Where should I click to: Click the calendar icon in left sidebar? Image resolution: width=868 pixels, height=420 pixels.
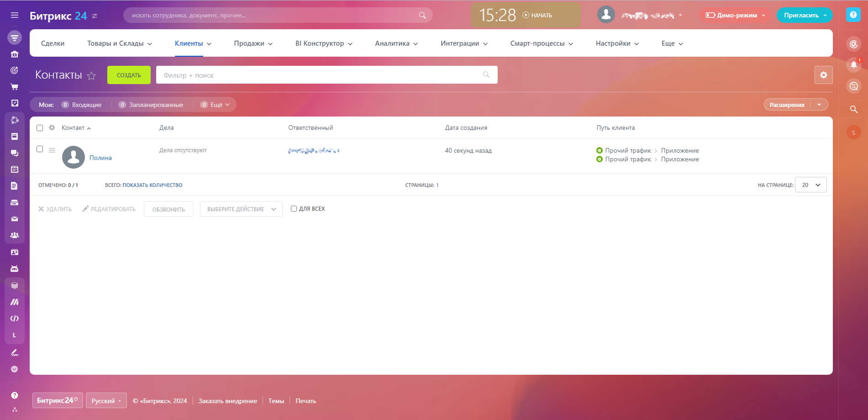15,169
